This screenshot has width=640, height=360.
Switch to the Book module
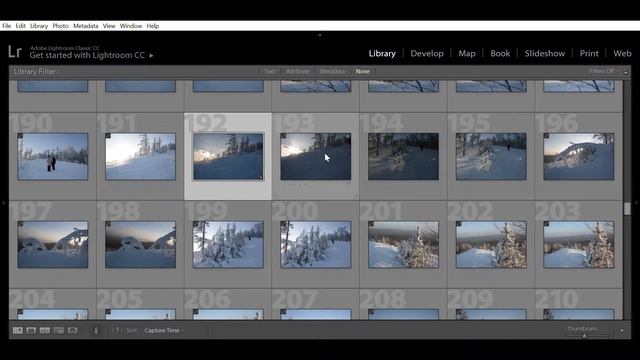coord(500,53)
